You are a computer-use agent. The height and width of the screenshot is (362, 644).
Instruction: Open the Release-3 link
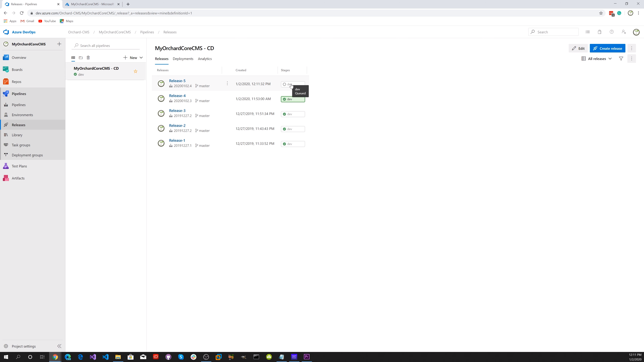coord(177,111)
